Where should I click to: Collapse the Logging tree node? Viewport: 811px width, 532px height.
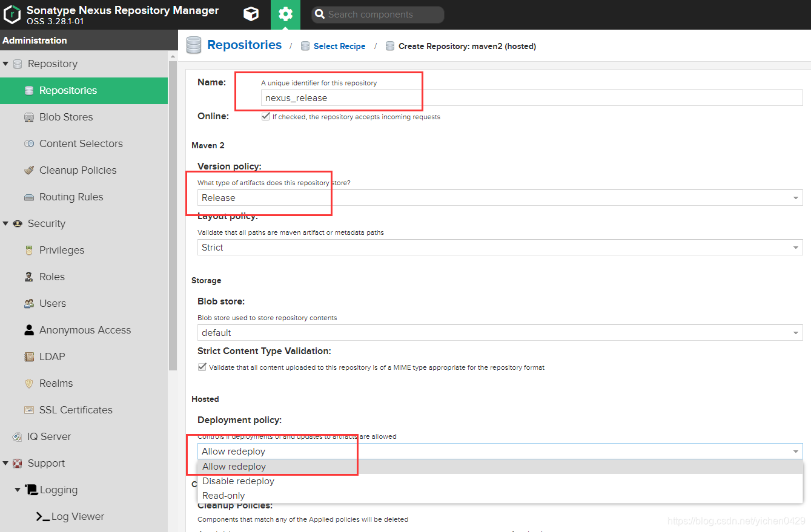(18, 490)
